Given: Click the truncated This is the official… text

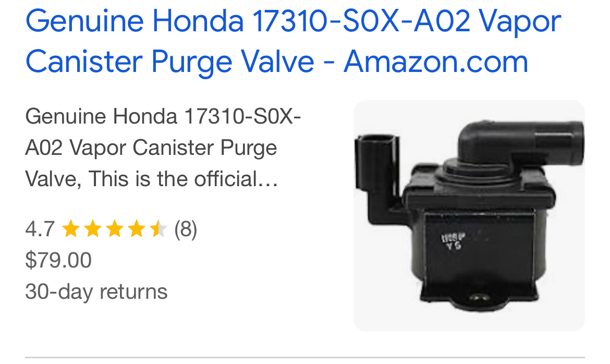Looking at the screenshot, I should 183,179.
